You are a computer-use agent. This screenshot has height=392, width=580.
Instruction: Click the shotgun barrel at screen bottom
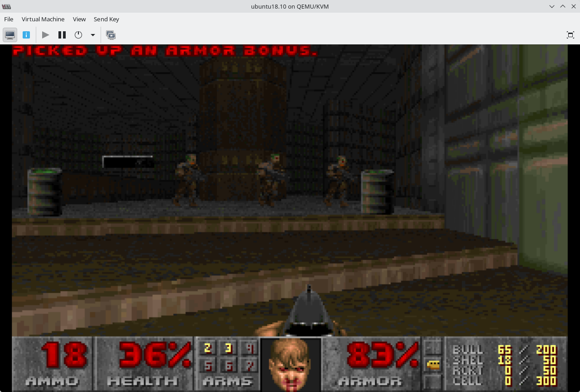tap(309, 310)
